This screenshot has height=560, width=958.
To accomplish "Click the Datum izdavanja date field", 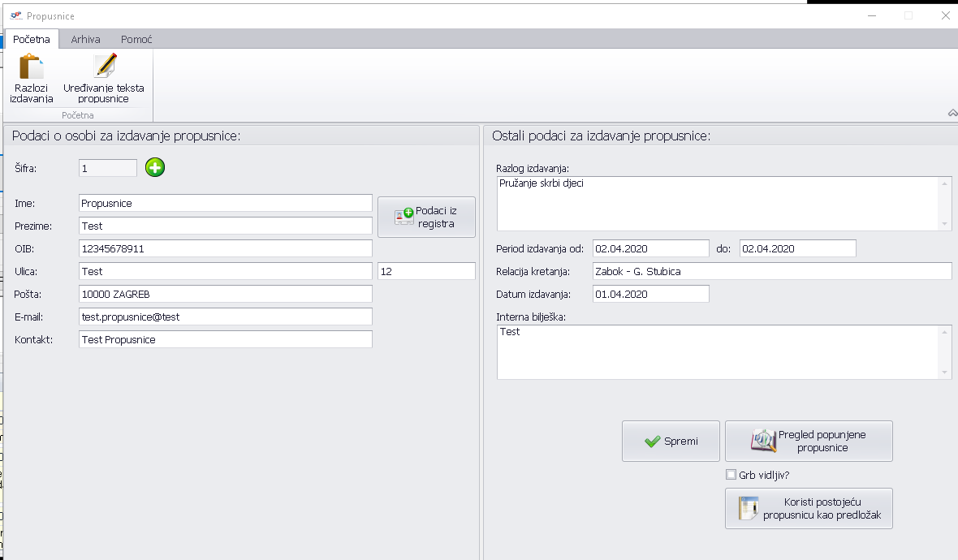I will coord(650,294).
